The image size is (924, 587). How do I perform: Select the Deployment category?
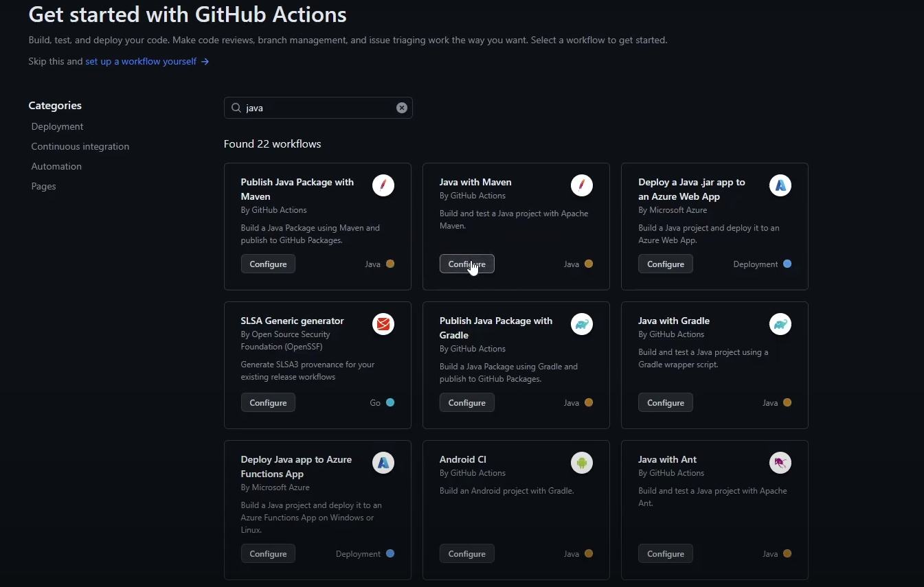click(57, 126)
